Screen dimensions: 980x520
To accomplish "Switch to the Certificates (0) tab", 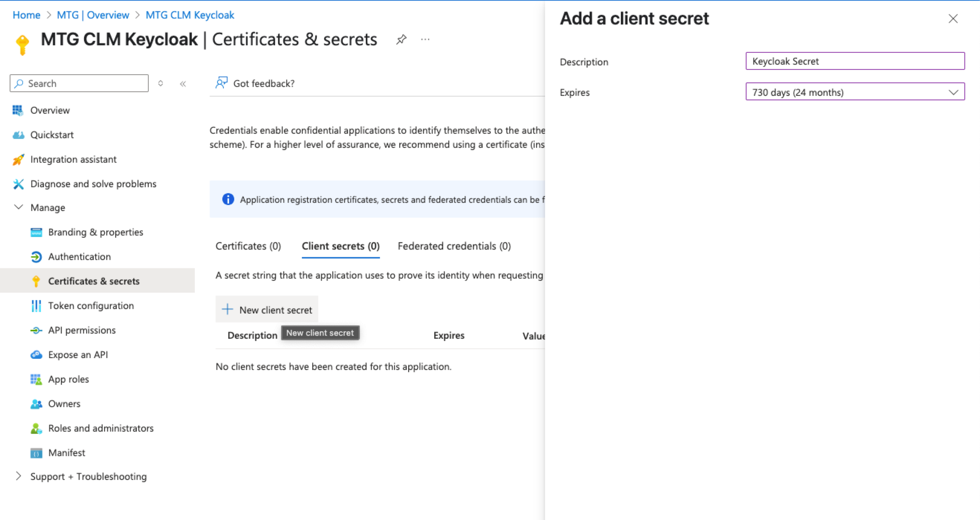I will [248, 246].
